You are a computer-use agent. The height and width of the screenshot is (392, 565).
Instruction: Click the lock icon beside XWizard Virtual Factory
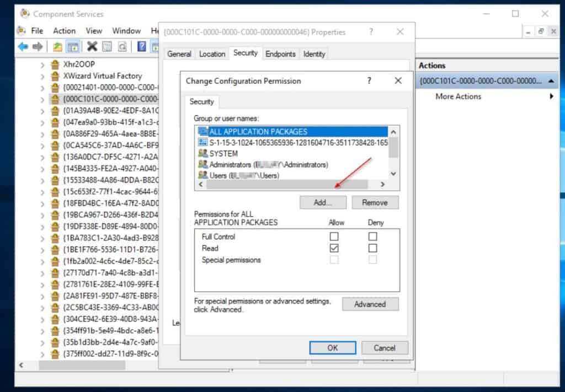55,76
